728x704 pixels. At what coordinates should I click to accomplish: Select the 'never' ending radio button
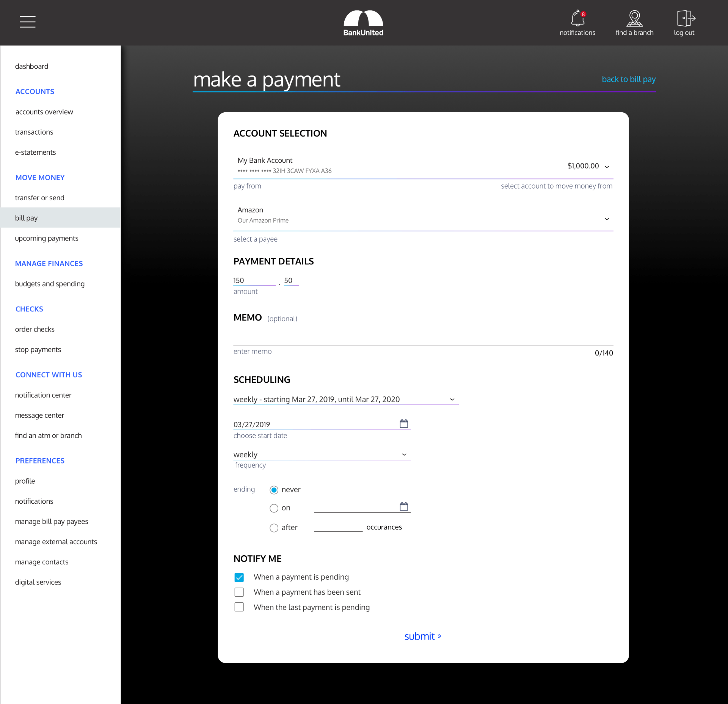(x=274, y=490)
